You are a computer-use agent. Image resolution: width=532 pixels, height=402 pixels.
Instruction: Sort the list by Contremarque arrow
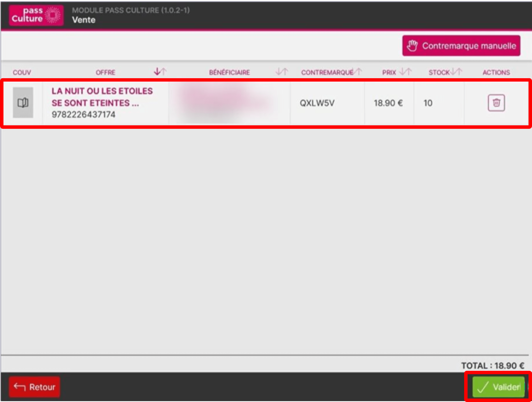coord(358,71)
